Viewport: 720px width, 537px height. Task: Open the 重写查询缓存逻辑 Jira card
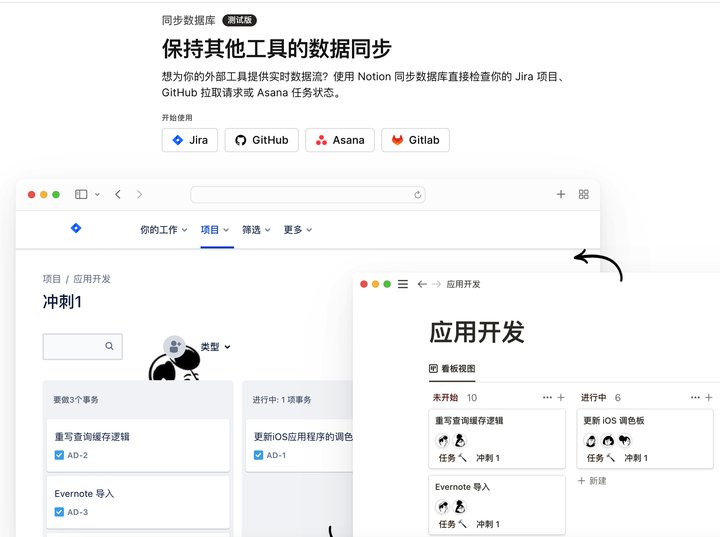tap(138, 445)
